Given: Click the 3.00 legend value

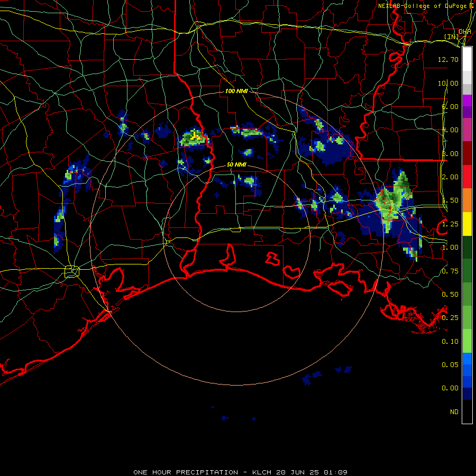Looking at the screenshot, I should 450,153.
